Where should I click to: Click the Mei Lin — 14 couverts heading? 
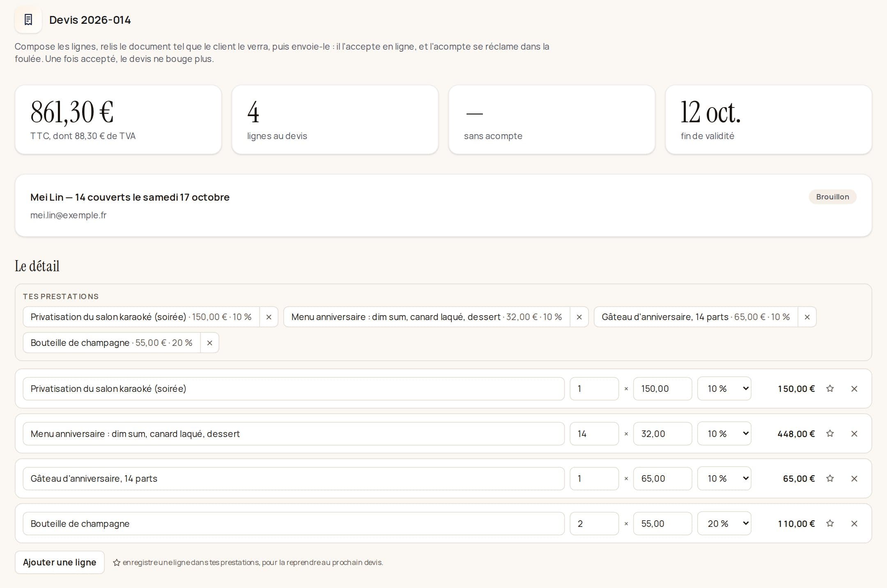click(x=130, y=197)
